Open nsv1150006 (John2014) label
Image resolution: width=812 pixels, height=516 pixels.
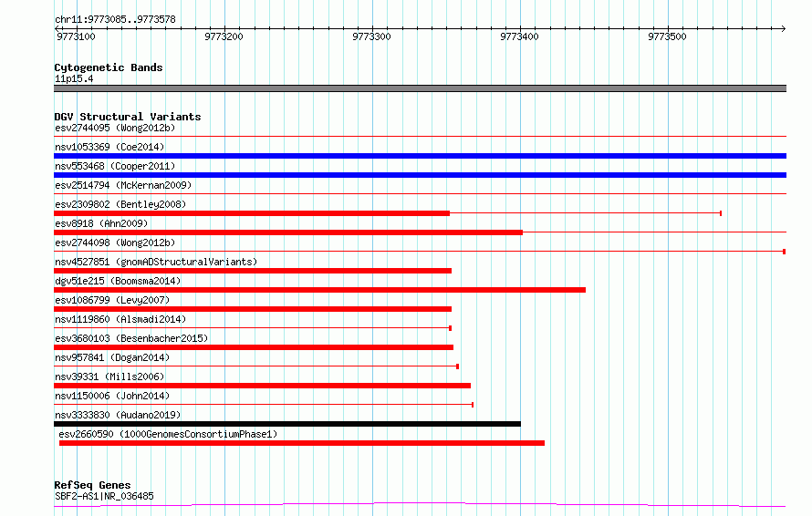click(112, 396)
